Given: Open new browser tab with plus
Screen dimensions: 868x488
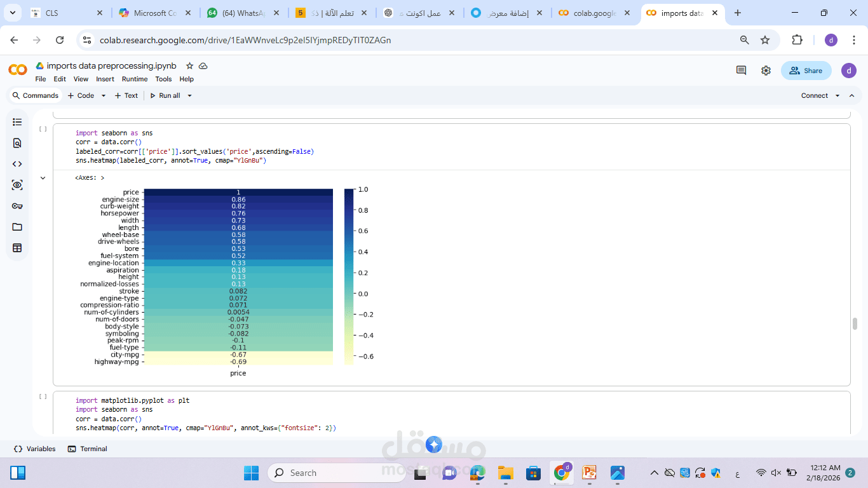Looking at the screenshot, I should pos(737,13).
